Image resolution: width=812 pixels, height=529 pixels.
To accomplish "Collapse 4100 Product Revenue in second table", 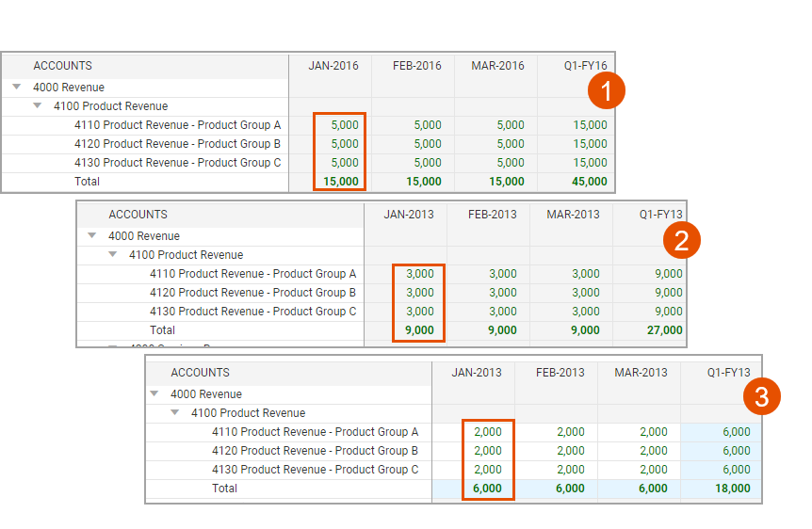I will pyautogui.click(x=113, y=254).
